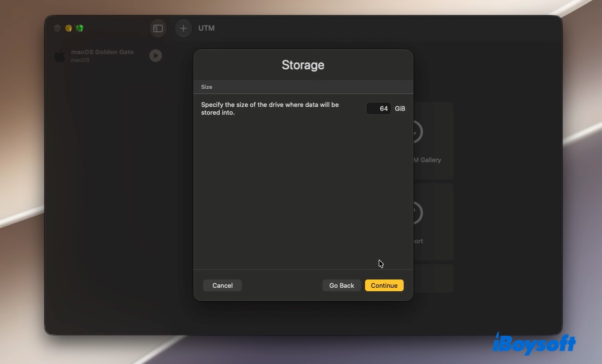Cancel the Storage dialog
Image resolution: width=602 pixels, height=364 pixels.
(222, 285)
